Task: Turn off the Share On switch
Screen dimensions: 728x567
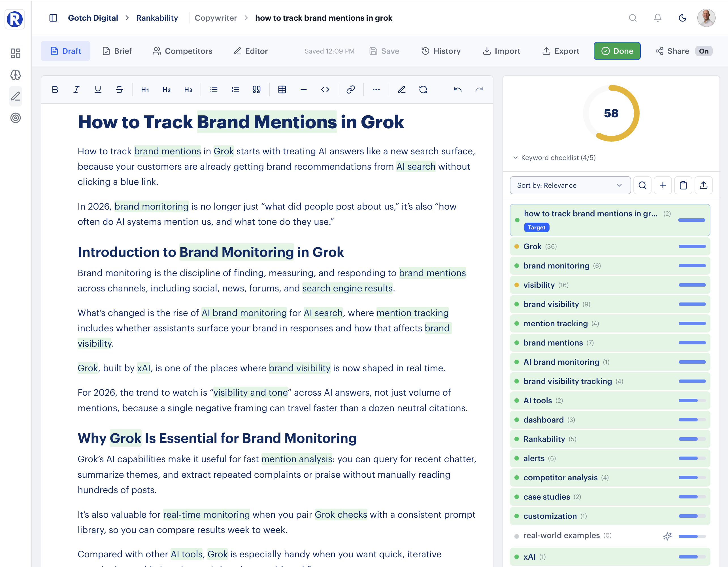Action: 704,51
